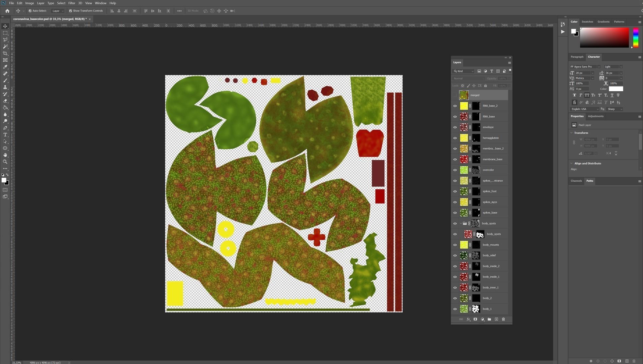Delete layer using the trash icon
This screenshot has width=643, height=364.
click(503, 319)
